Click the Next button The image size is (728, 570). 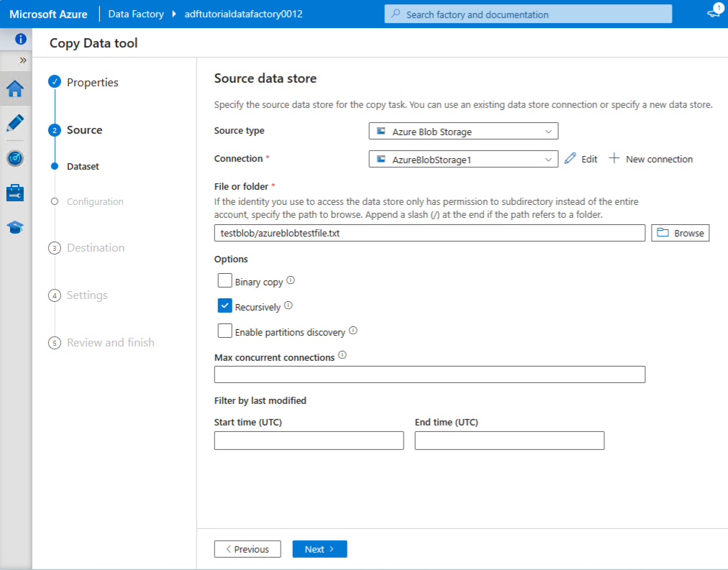click(x=319, y=549)
